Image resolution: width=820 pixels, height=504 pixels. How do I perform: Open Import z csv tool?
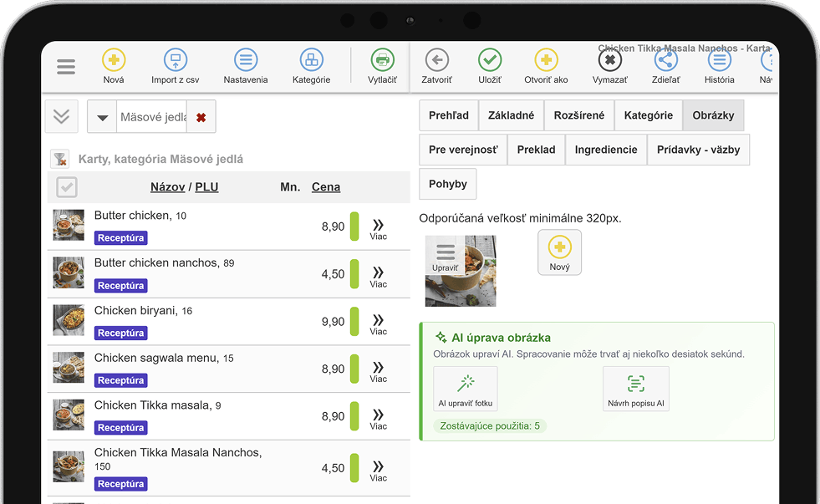(x=176, y=66)
